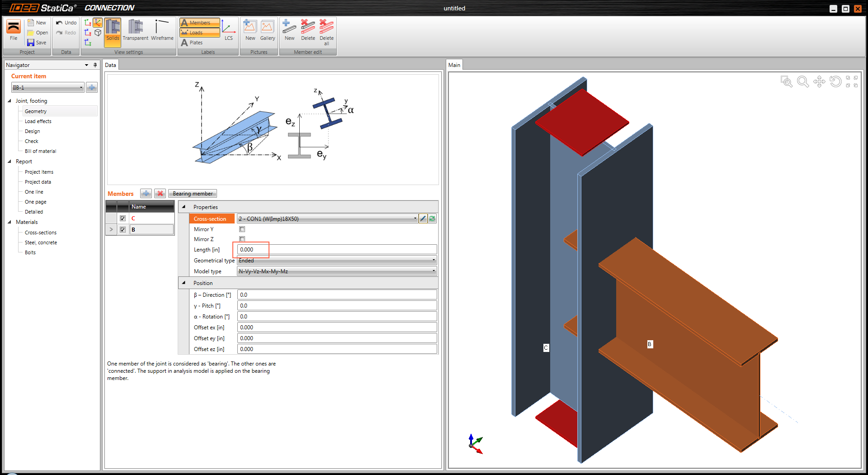
Task: Open the Model type dropdown
Action: click(x=337, y=271)
